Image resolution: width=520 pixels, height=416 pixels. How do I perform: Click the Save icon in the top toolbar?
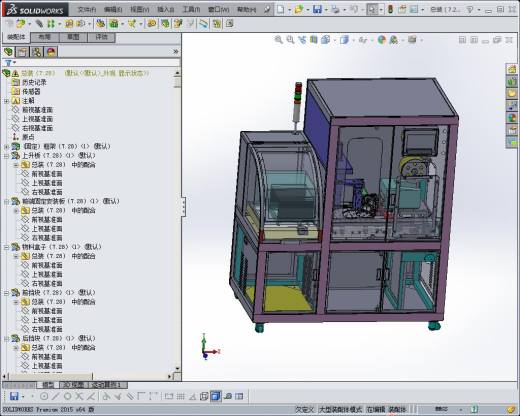pos(317,9)
